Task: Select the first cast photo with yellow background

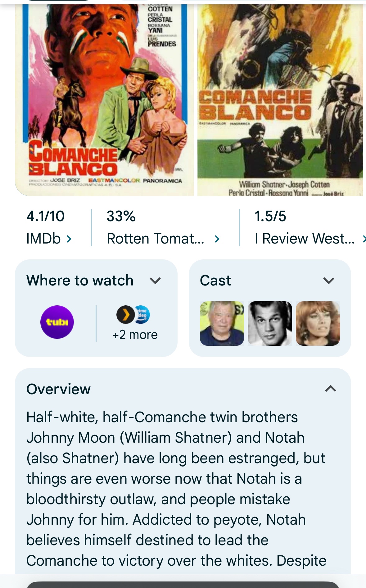Action: pyautogui.click(x=222, y=323)
